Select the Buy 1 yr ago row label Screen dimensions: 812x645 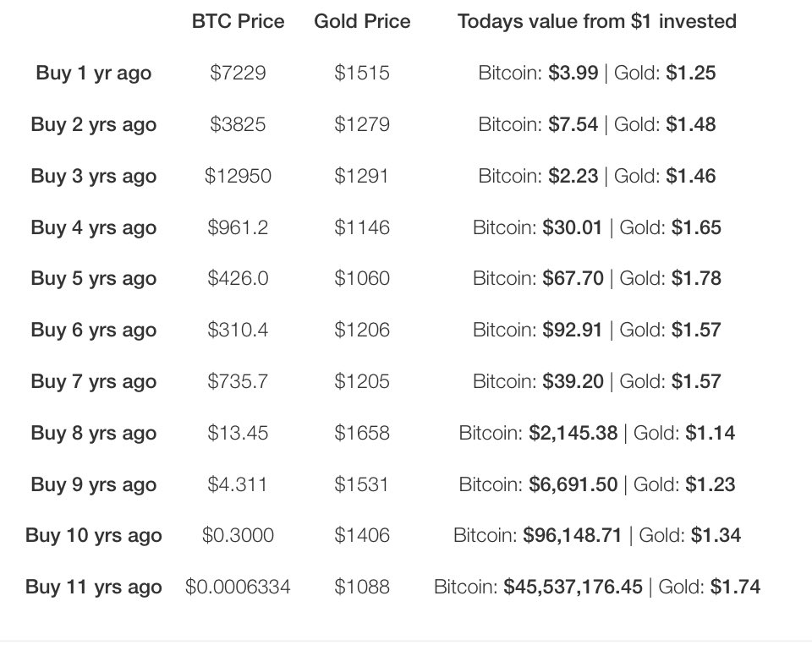click(x=94, y=73)
